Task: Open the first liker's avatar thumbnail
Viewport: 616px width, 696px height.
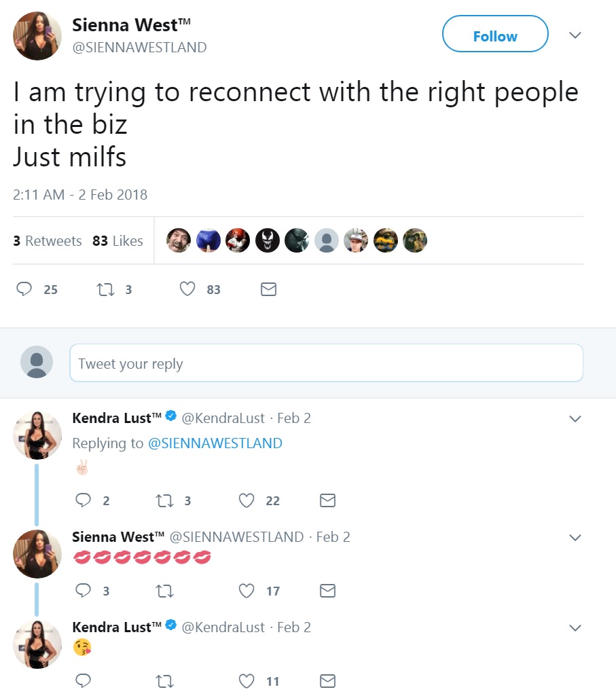Action: pos(179,240)
